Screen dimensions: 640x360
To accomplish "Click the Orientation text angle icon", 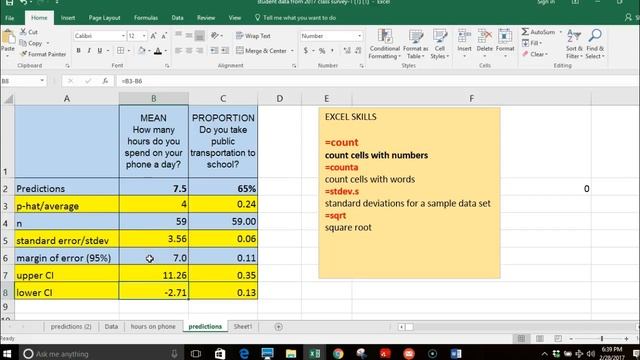I will 215,36.
